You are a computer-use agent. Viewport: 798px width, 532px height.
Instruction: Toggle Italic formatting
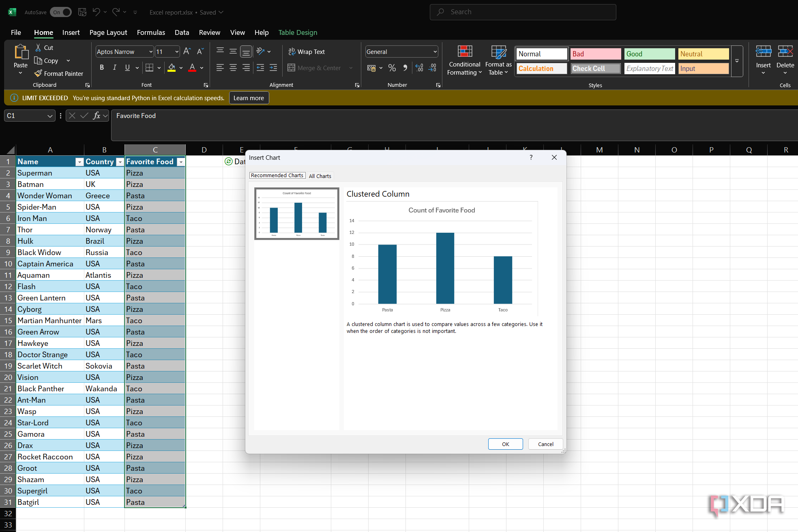(115, 68)
